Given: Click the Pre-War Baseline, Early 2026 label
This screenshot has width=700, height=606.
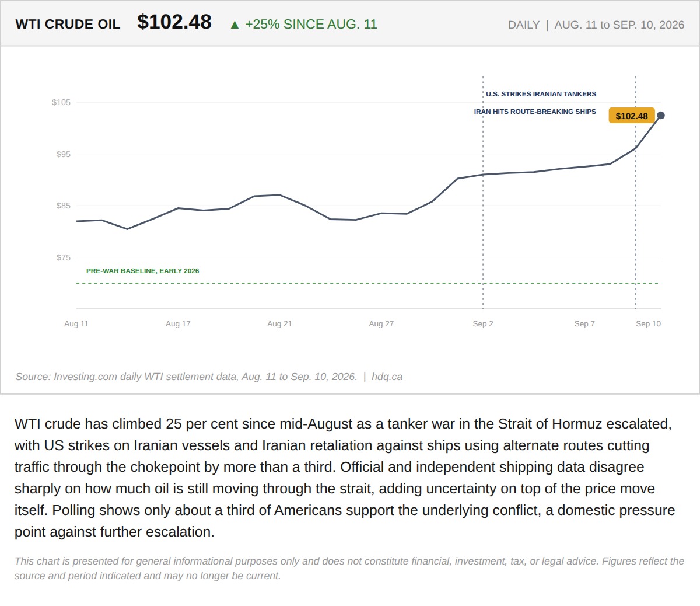Looking at the screenshot, I should 143,271.
